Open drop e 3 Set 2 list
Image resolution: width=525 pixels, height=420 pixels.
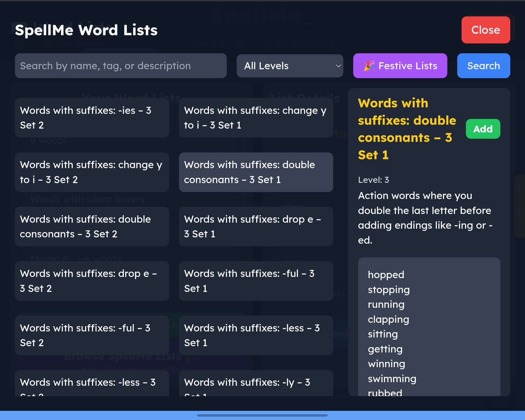(x=92, y=281)
